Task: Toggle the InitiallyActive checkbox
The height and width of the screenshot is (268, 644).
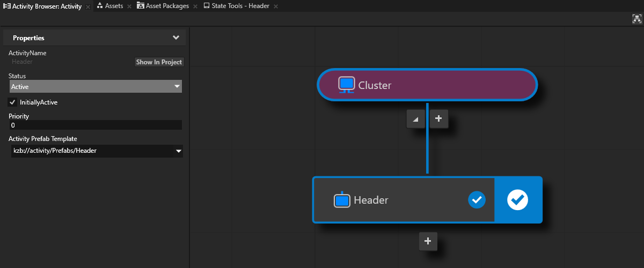Action: [13, 102]
